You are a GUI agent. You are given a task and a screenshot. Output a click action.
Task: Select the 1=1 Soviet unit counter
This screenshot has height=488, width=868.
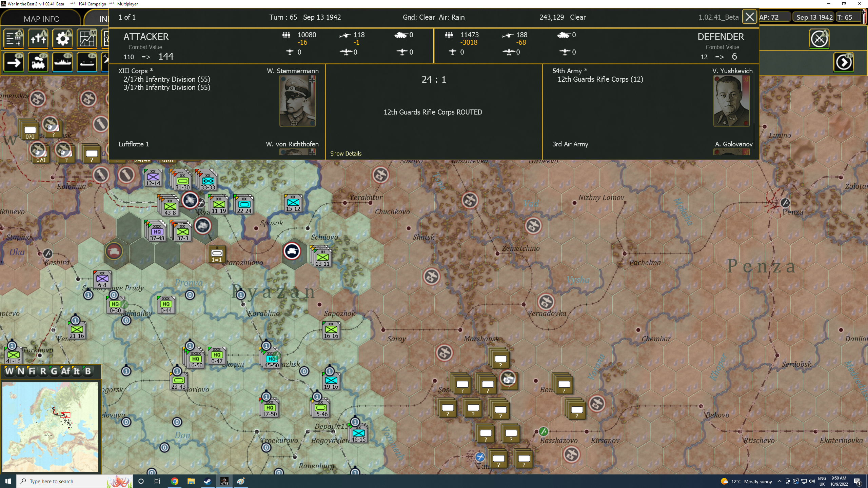[x=217, y=254]
